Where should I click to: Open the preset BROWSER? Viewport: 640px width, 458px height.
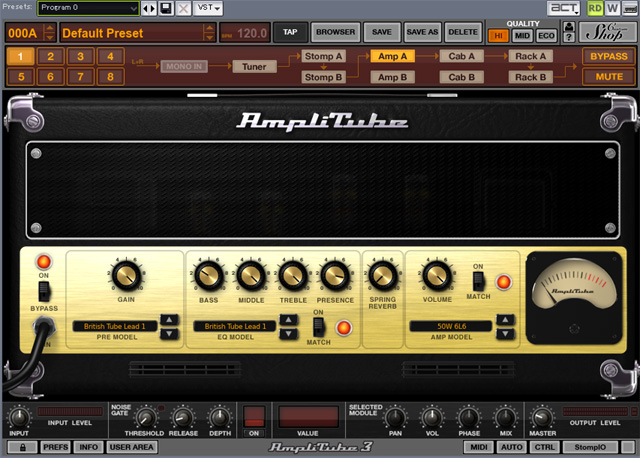336,32
